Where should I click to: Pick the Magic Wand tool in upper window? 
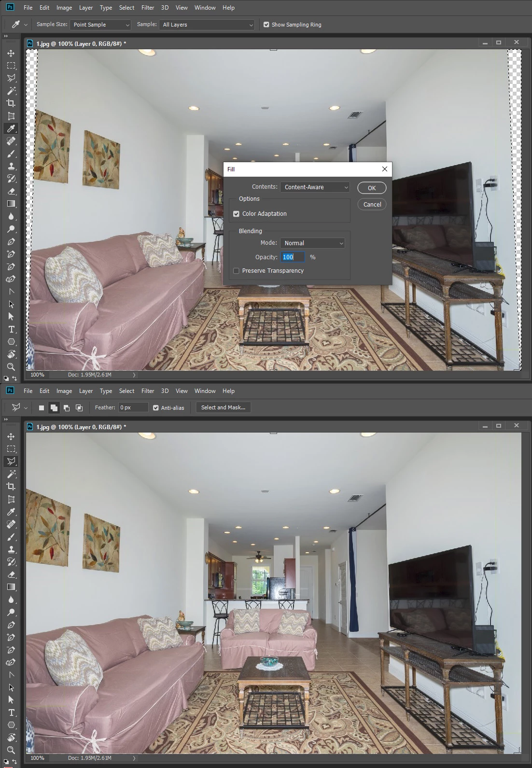[11, 91]
